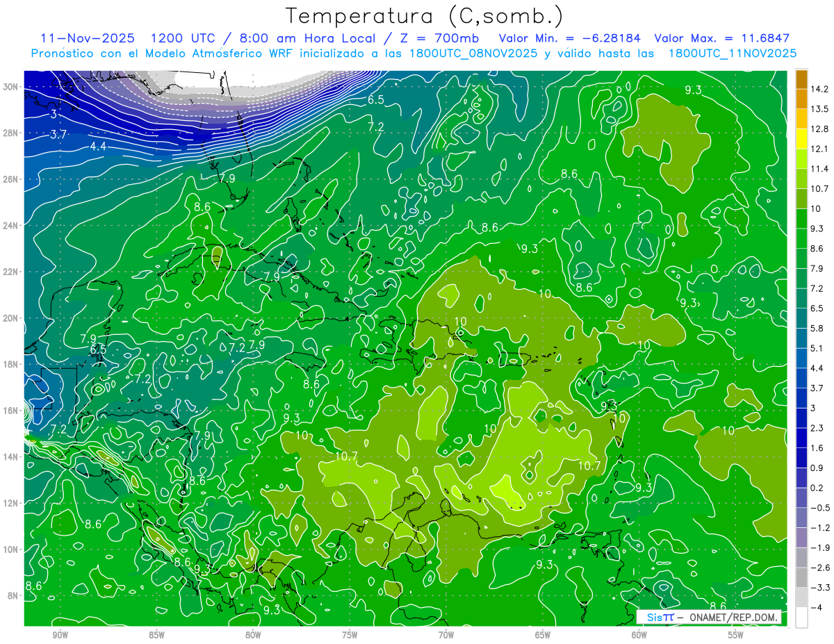Click the 12.1 value on the color scale

click(x=819, y=149)
